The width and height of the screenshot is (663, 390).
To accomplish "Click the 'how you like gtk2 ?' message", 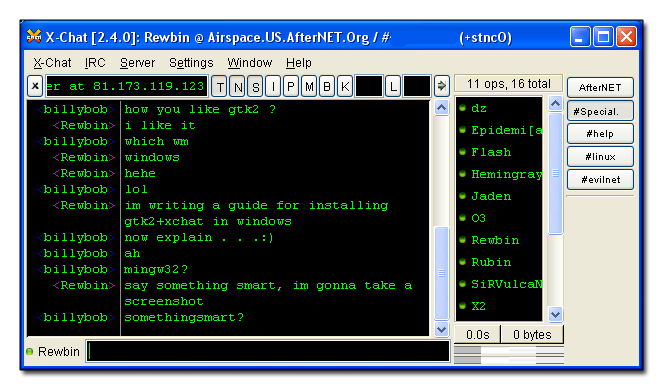I will pyautogui.click(x=200, y=110).
